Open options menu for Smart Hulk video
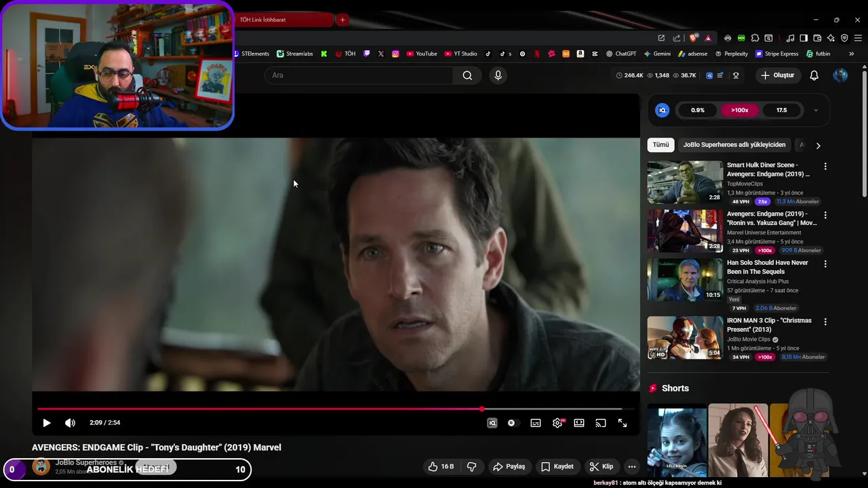The width and height of the screenshot is (868, 488). (x=825, y=167)
